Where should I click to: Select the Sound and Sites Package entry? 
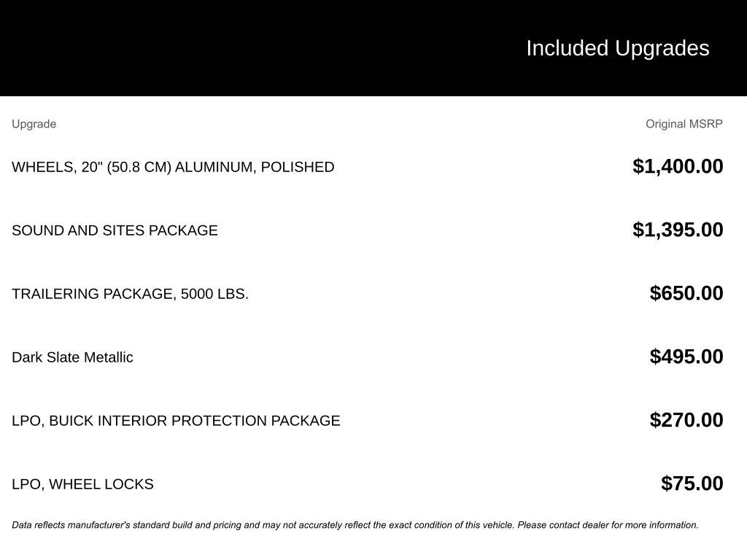pyautogui.click(x=115, y=230)
